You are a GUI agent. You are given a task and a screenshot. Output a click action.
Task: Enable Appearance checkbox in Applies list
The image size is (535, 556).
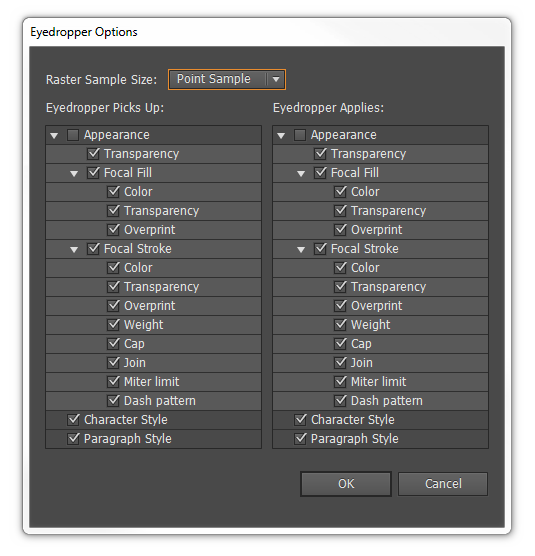(x=300, y=135)
